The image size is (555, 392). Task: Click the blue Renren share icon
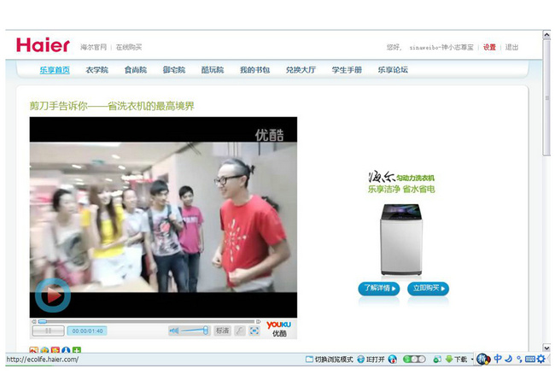[66, 350]
